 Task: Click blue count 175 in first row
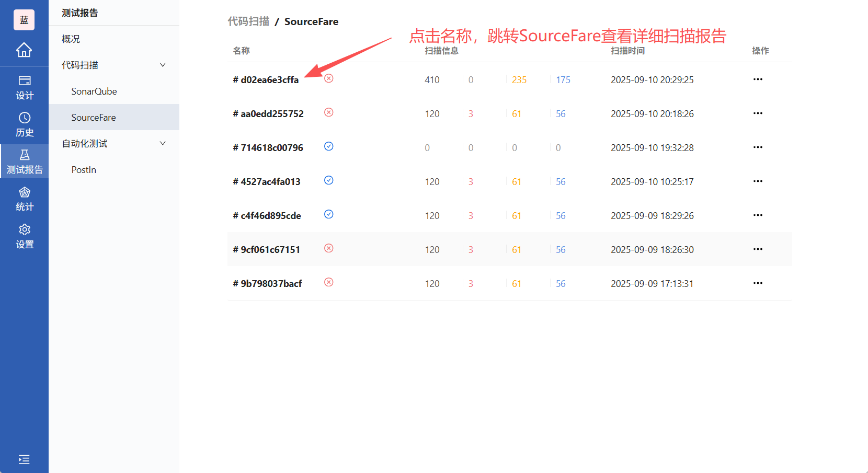(563, 80)
